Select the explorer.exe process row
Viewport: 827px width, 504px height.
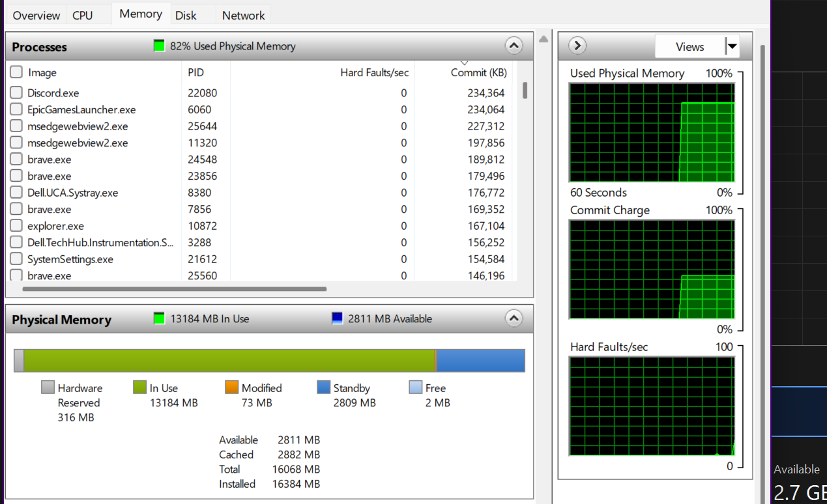261,226
